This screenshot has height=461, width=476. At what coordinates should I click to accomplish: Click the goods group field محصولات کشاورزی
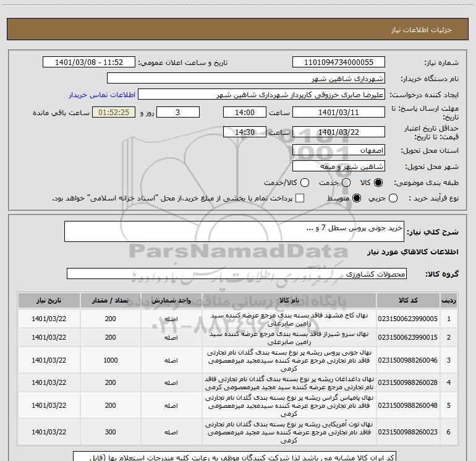pyautogui.click(x=237, y=274)
